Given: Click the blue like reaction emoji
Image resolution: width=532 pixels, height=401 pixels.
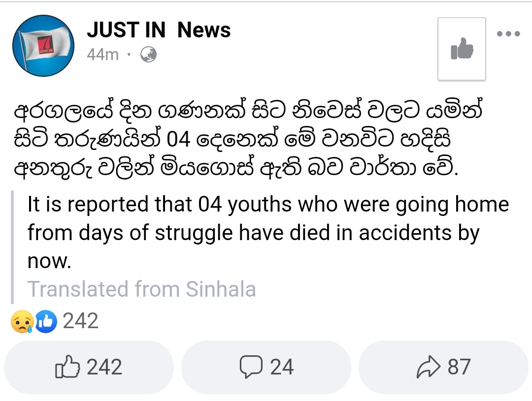Looking at the screenshot, I should point(46,321).
